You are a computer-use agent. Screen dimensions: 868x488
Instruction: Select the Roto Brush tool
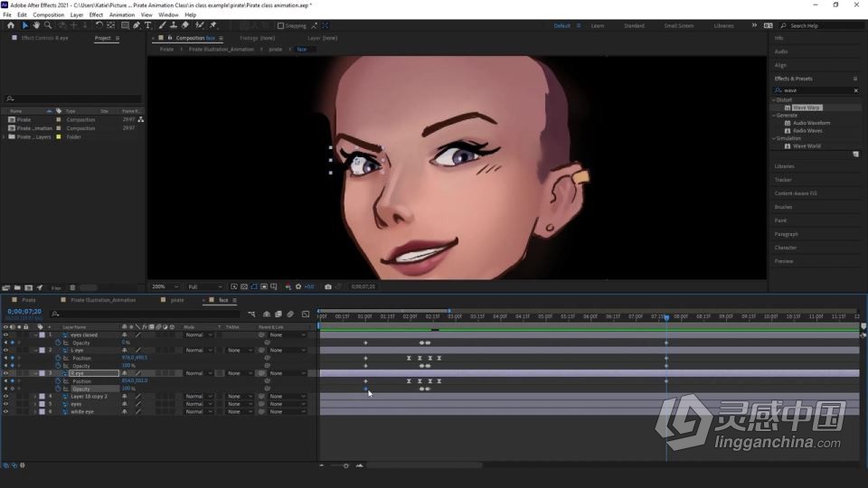[x=199, y=25]
